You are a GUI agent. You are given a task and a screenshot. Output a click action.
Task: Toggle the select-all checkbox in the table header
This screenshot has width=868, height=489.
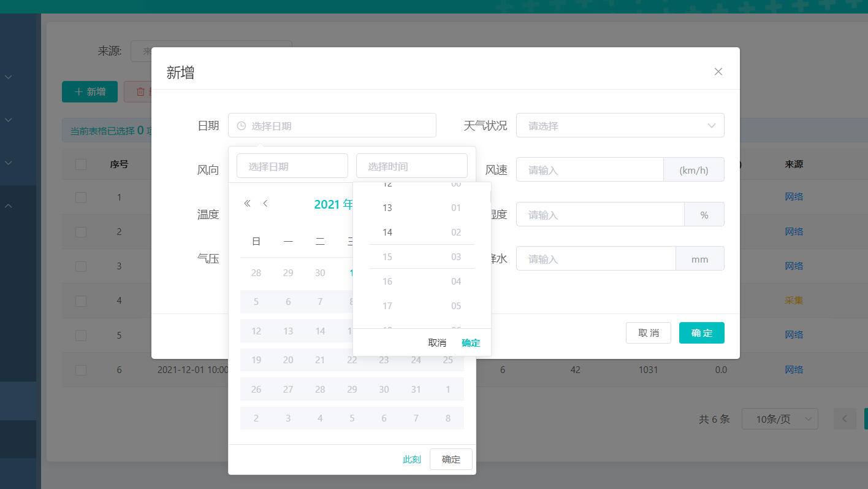tap(81, 164)
